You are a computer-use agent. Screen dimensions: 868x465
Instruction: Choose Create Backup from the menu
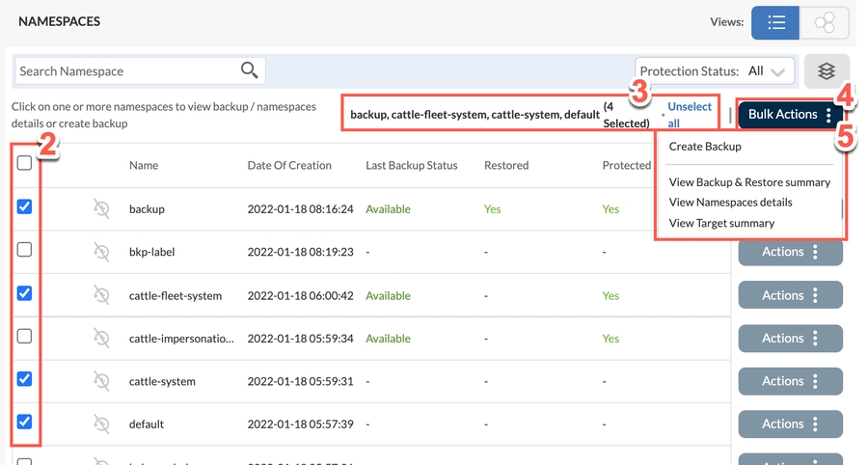705,147
